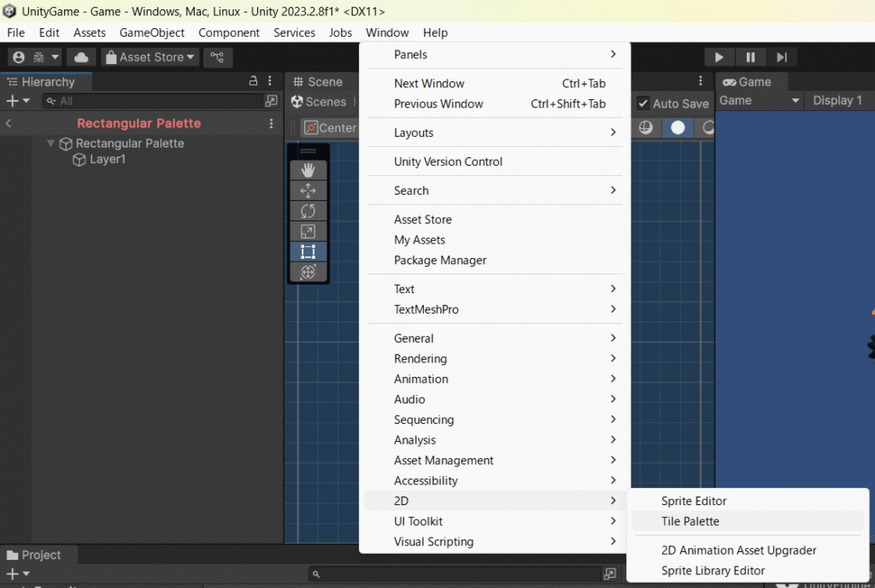Open Unity Version Control menu item
The image size is (875, 588).
(x=495, y=162)
